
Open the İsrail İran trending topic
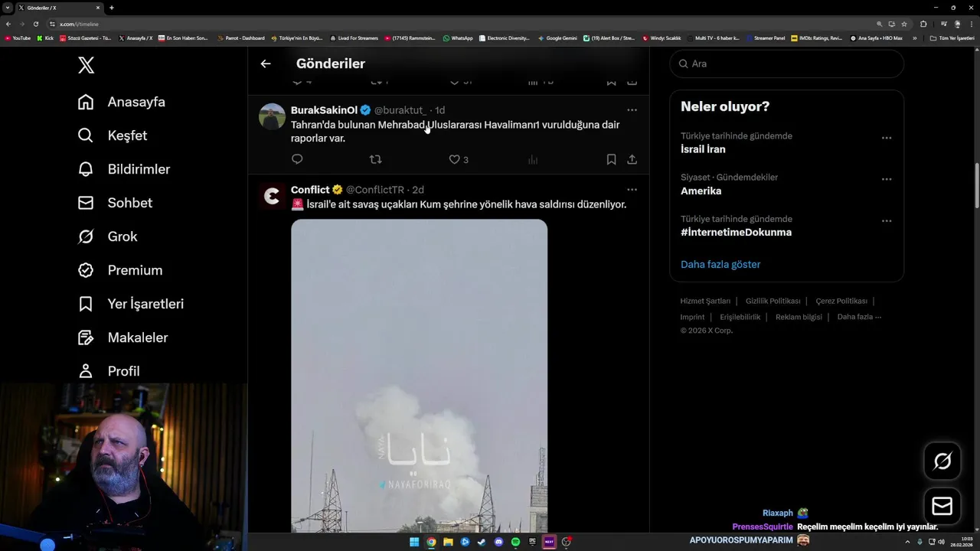703,149
